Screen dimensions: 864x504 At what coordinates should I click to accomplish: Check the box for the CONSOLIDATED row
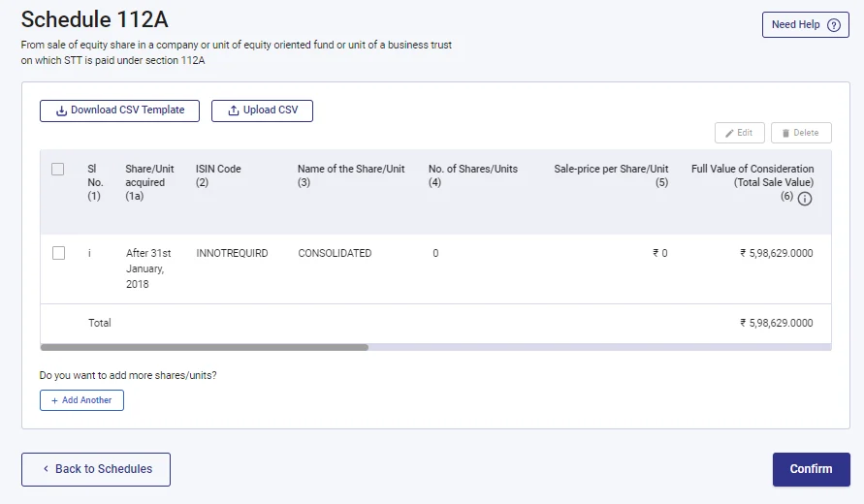point(58,253)
